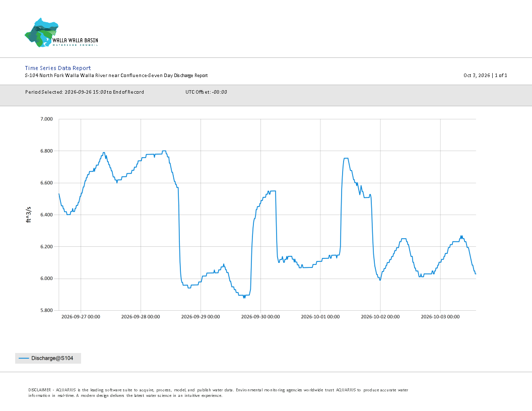Viewport: 532px width, 411px height.
Task: Click the 2026-09-27 00:00 x-axis label
Action: tap(81, 317)
